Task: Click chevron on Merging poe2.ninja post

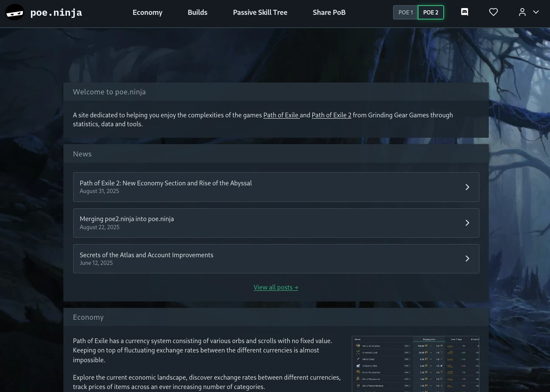Action: click(x=467, y=223)
